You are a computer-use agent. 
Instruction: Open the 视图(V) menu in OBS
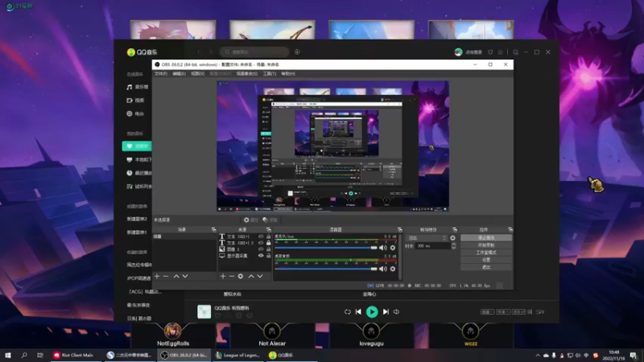(x=197, y=74)
